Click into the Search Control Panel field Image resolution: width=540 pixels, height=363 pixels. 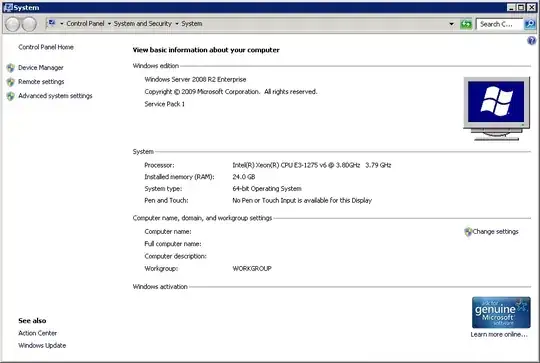point(499,24)
